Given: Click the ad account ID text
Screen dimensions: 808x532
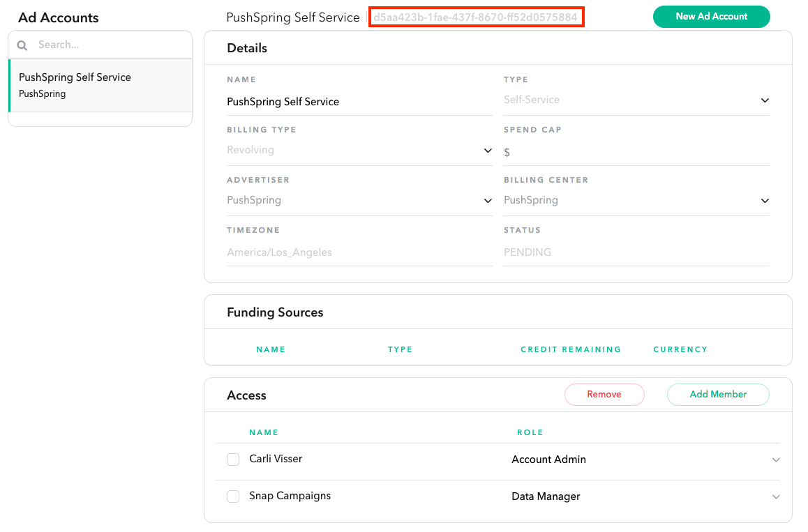Looking at the screenshot, I should 476,17.
